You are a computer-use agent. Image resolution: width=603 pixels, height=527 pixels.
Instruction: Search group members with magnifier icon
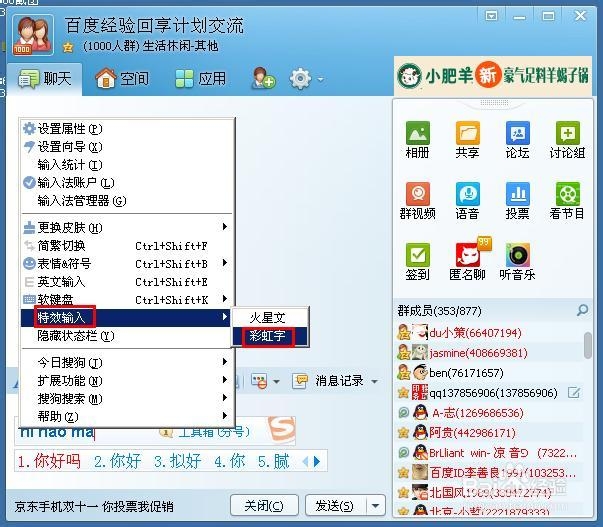click(583, 310)
